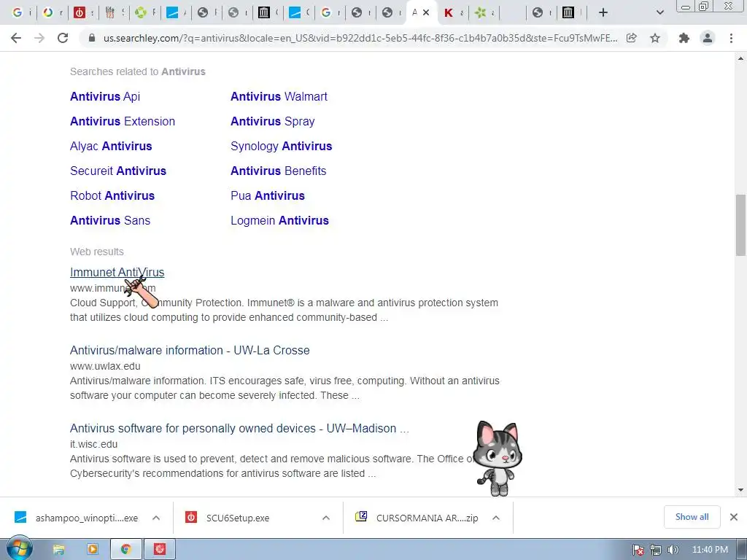Open Antivirus/malware information UW-La Crosse result

tap(190, 350)
